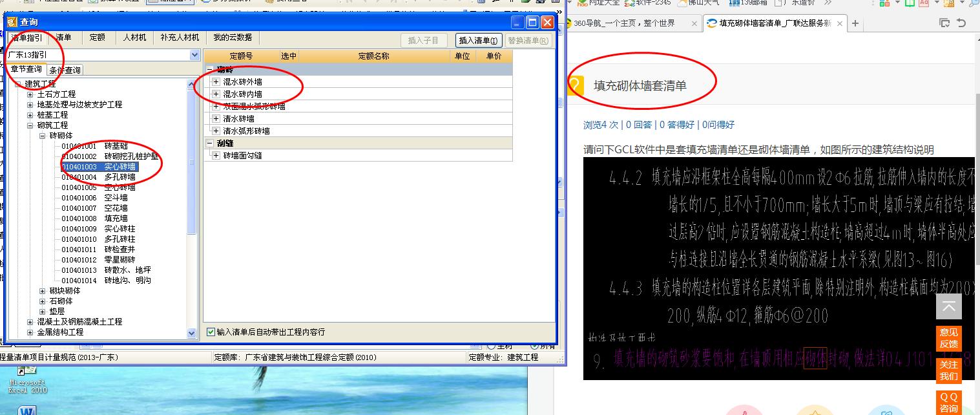The height and width of the screenshot is (415, 980).
Task: Close the 填充砌体墙套清单 browser tab
Action: pos(840,23)
